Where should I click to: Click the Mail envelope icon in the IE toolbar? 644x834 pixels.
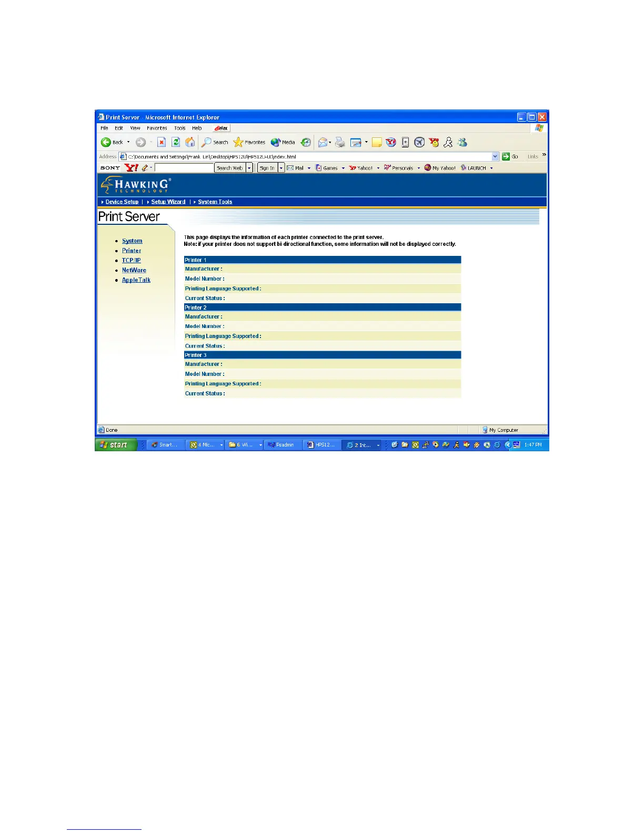[323, 142]
